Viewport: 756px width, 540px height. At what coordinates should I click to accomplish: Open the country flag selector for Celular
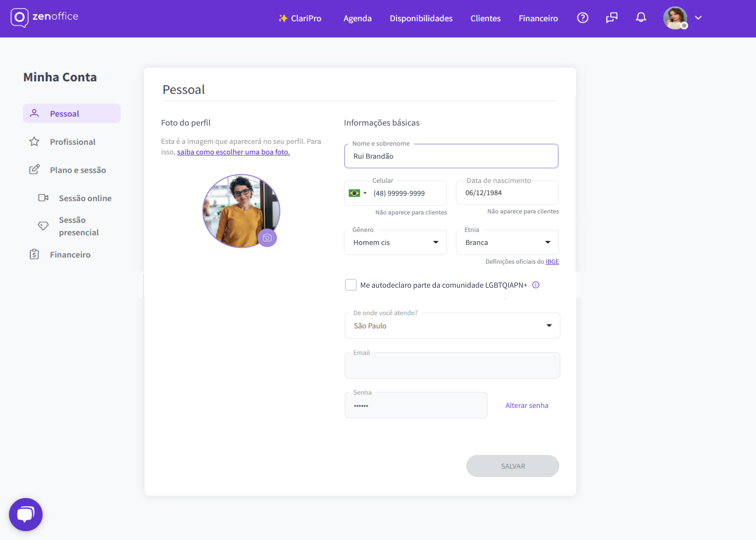click(357, 193)
